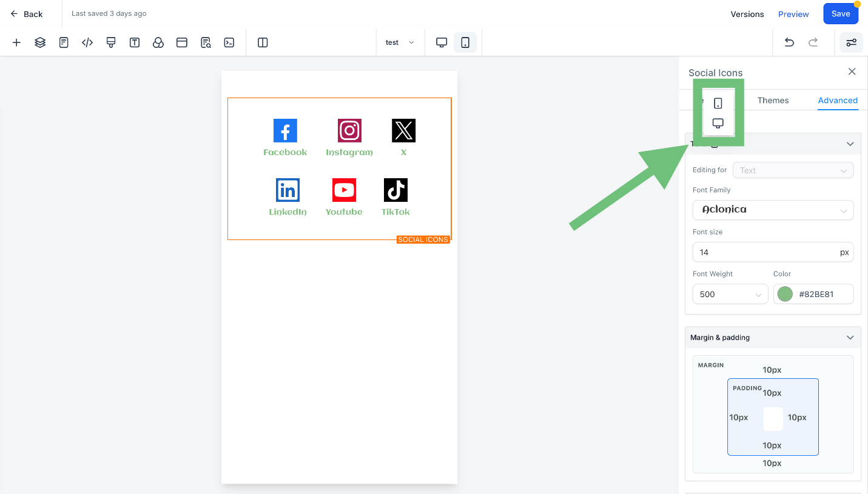Viewport: 868px width, 494px height.
Task: Select the Facebook label text
Action: (x=285, y=152)
